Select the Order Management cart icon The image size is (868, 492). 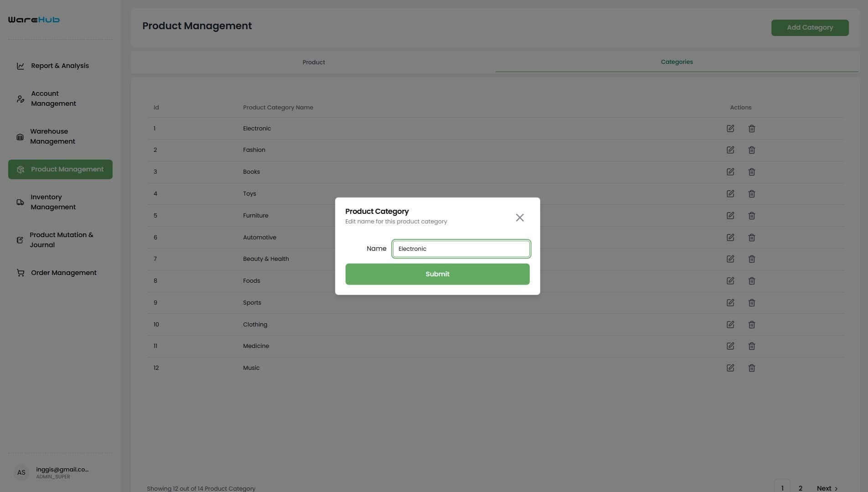(x=20, y=272)
